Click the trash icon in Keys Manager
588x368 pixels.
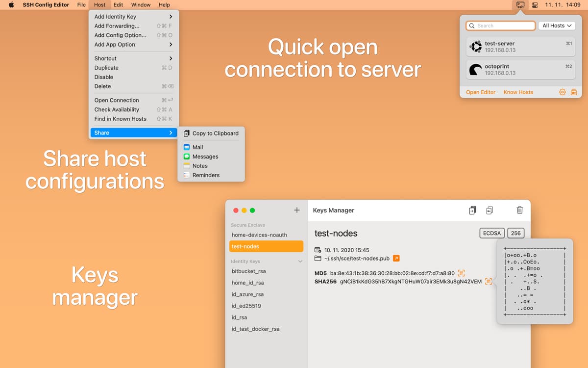coord(520,210)
